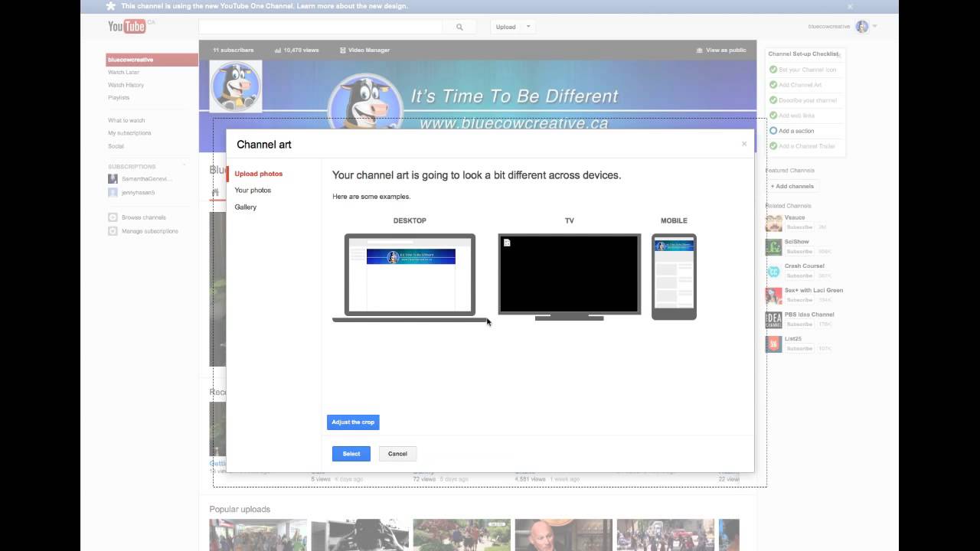Viewport: 980px width, 551px height.
Task: Close the Channel art dialog
Action: click(744, 144)
